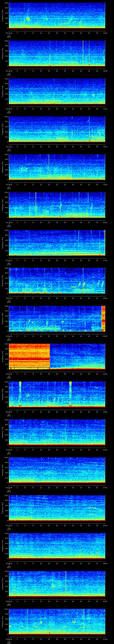Image resolution: width=114 pixels, height=644 pixels.
Task: Click the bright blob in the 18:14:00 spectrogram
Action: pyautogui.click(x=28, y=19)
